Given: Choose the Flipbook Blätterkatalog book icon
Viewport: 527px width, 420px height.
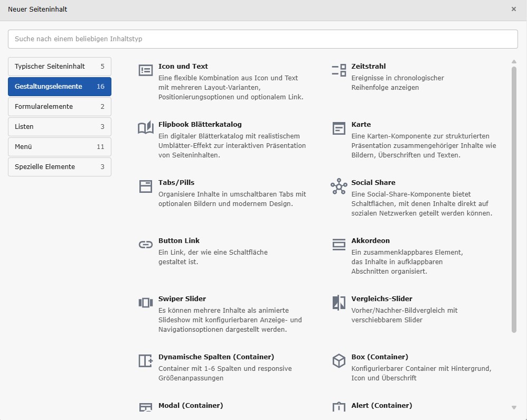Looking at the screenshot, I should coord(145,128).
